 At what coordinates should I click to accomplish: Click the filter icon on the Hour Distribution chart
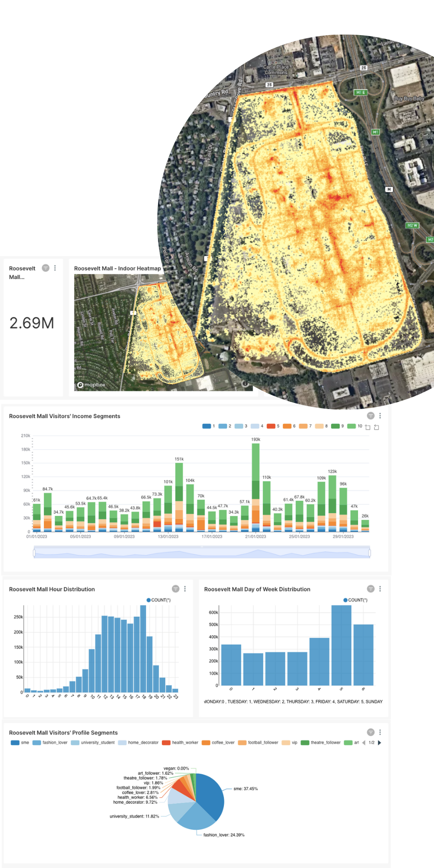pyautogui.click(x=176, y=589)
